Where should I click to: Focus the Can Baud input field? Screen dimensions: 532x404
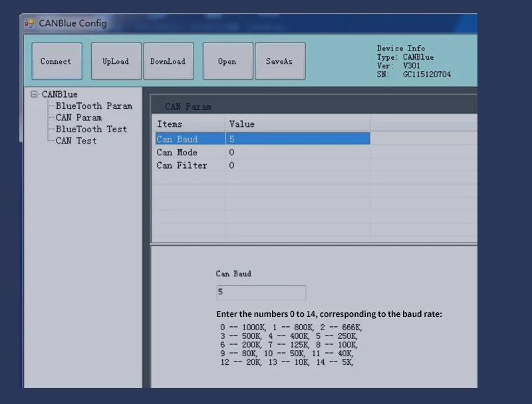[261, 292]
